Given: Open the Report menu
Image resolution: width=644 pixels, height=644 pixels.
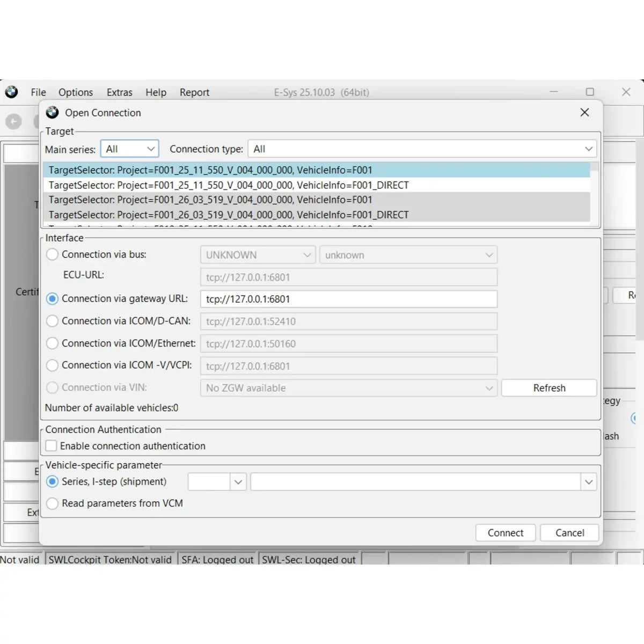Looking at the screenshot, I should 194,92.
